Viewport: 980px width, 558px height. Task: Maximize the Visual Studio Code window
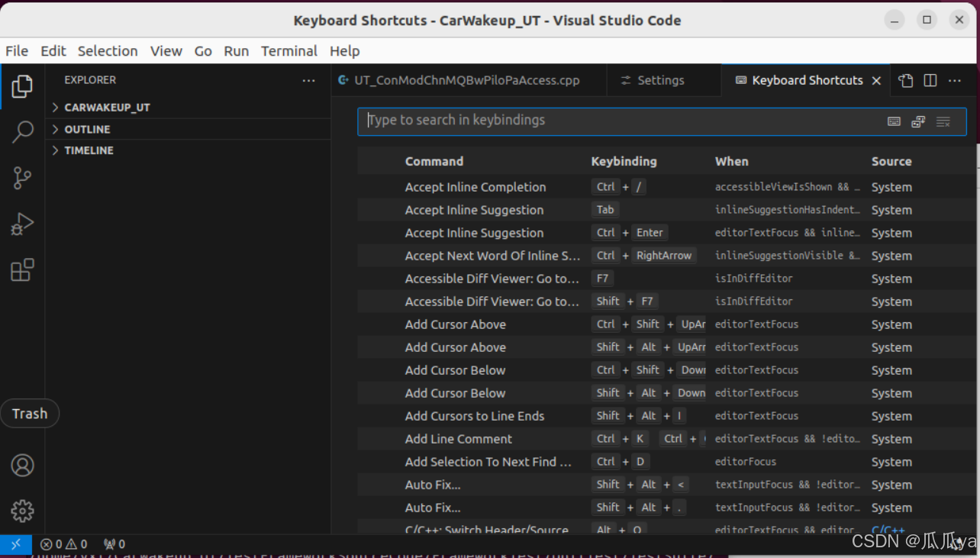[927, 21]
